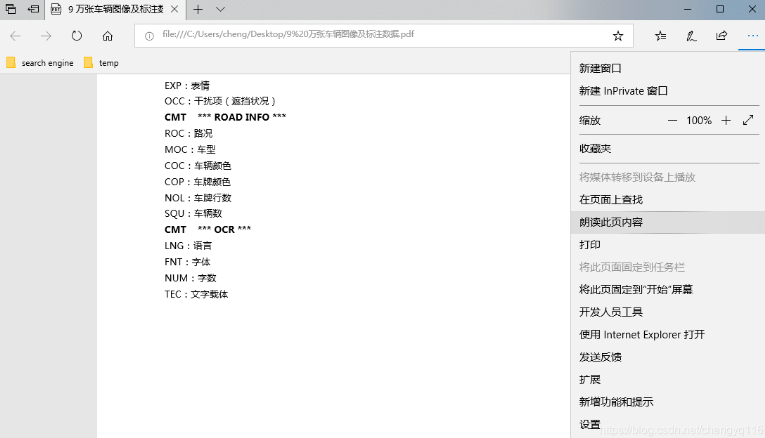This screenshot has height=438, width=765.
Task: Click the 'COP：车牌颜色' line
Action: (197, 182)
